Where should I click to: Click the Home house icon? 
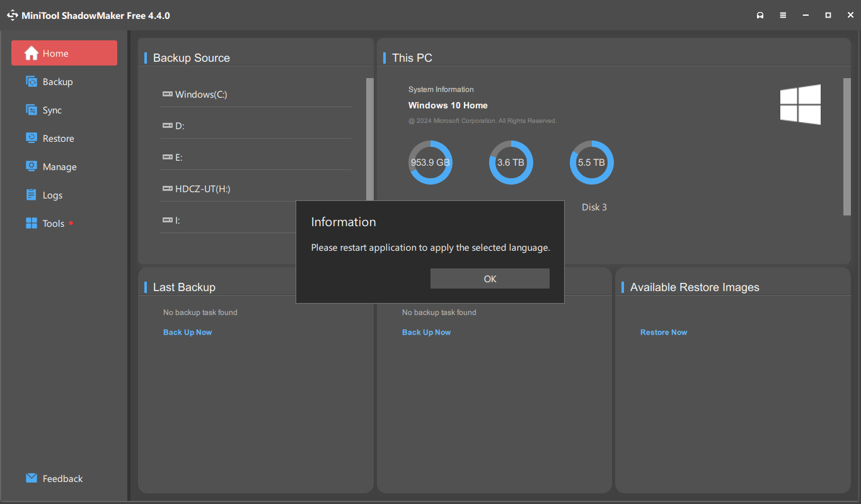(x=32, y=53)
